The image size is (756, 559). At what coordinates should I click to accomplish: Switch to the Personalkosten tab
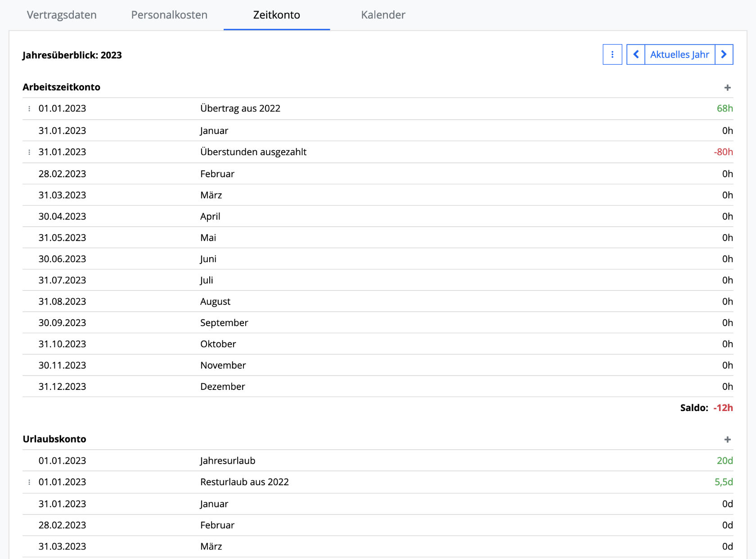(169, 15)
